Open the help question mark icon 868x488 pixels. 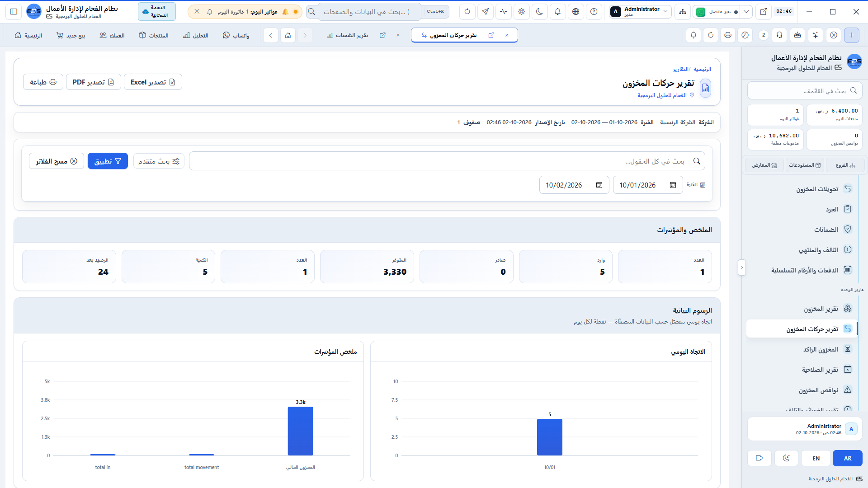coord(594,12)
